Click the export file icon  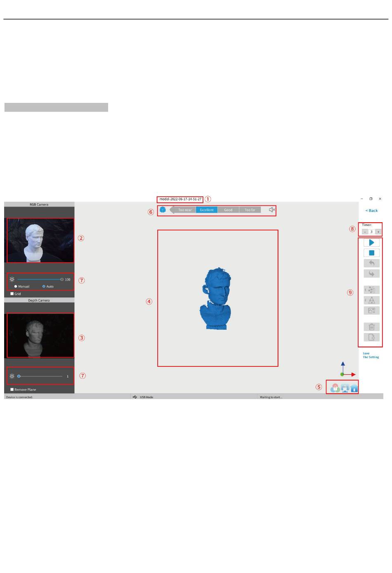pyautogui.click(x=371, y=338)
